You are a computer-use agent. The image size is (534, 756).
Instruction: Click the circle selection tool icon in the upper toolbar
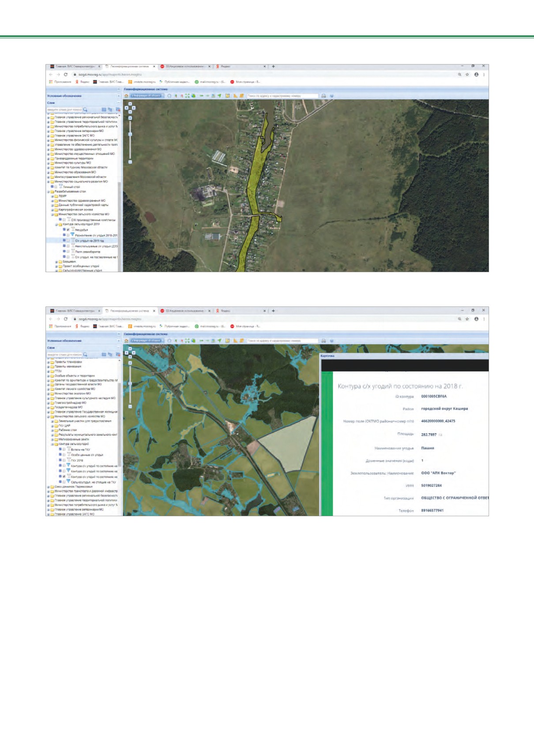tap(169, 96)
